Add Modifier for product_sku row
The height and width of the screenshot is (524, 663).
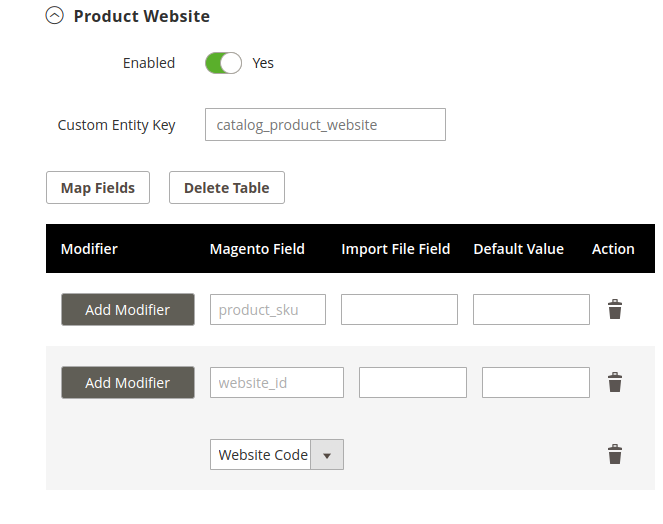tap(128, 310)
